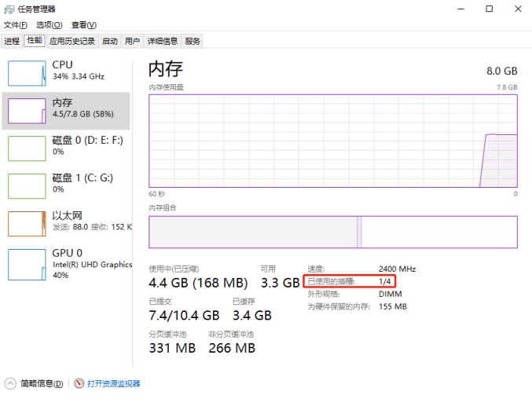532x399 pixels.
Task: Switch to the 服务 tab
Action: coord(193,41)
